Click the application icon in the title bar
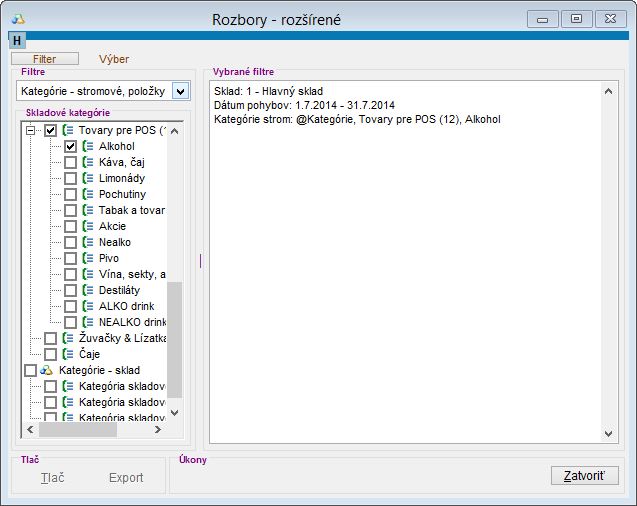The width and height of the screenshot is (637, 506). pyautogui.click(x=18, y=19)
